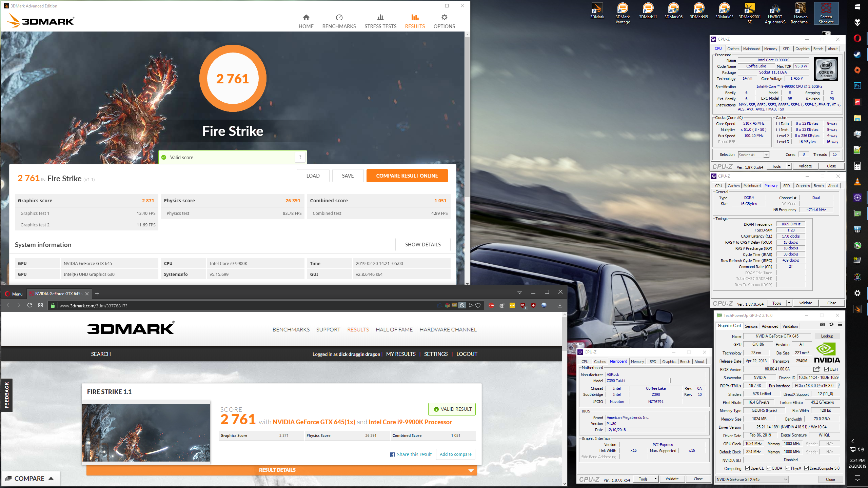Open Opera speed dial grid icon
This screenshot has height=488, width=868.
pos(40,305)
